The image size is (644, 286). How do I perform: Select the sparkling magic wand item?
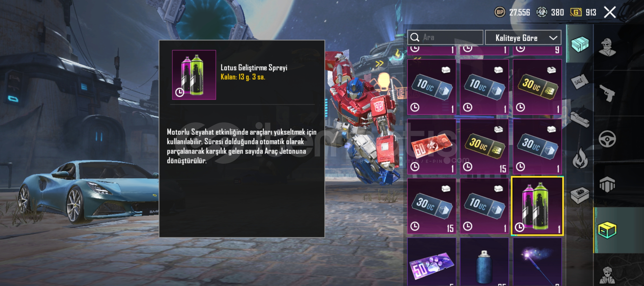point(537,262)
